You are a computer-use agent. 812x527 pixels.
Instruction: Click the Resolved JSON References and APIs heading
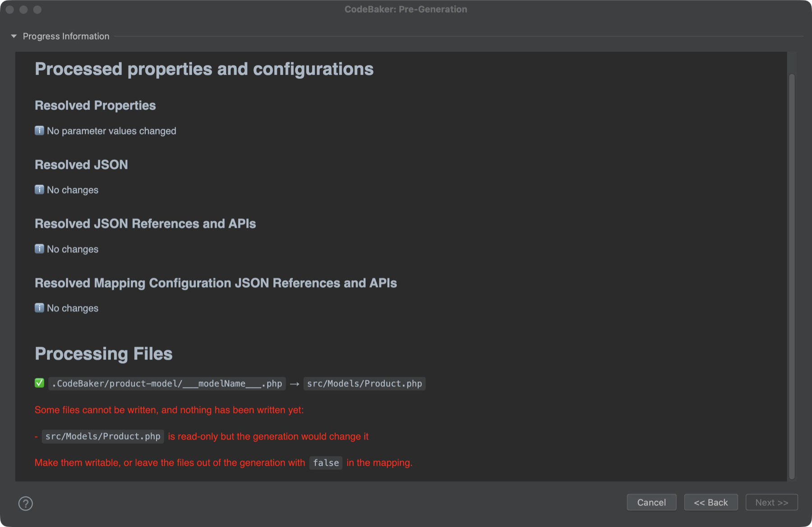click(145, 224)
